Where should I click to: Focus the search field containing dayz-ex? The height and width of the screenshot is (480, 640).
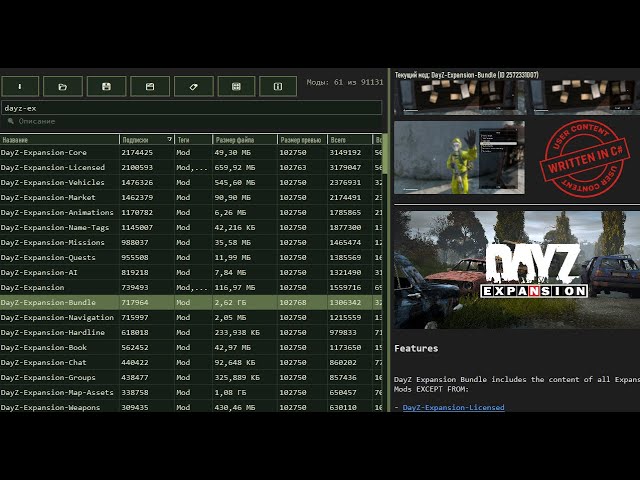(191, 108)
